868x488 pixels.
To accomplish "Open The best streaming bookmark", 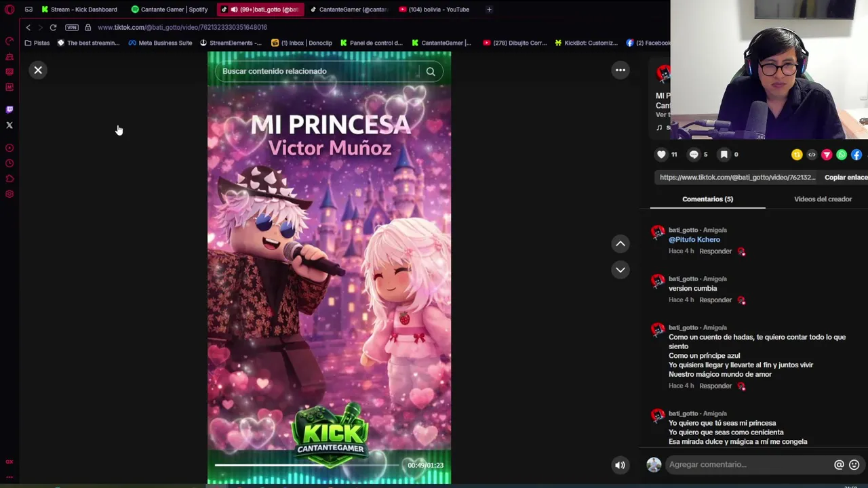I will tap(88, 43).
